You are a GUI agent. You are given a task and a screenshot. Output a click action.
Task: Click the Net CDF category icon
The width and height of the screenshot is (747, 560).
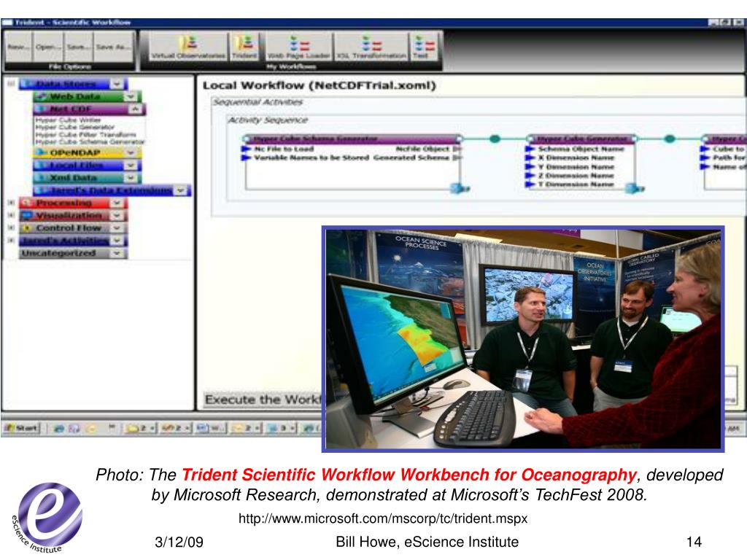tap(42, 109)
